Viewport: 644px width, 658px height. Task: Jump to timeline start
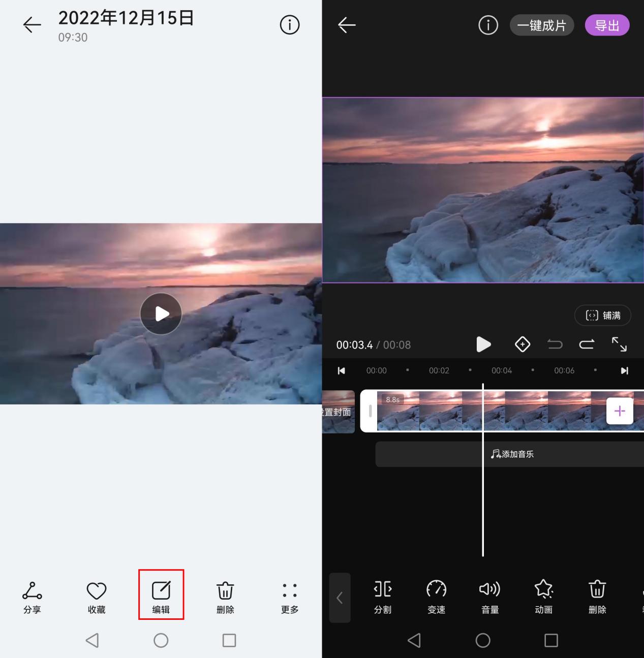pyautogui.click(x=342, y=370)
